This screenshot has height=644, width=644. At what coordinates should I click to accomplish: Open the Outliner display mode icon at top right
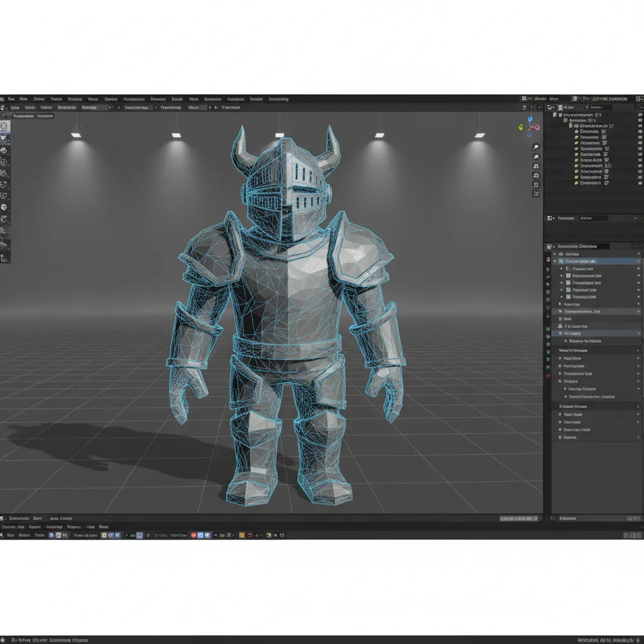550,107
